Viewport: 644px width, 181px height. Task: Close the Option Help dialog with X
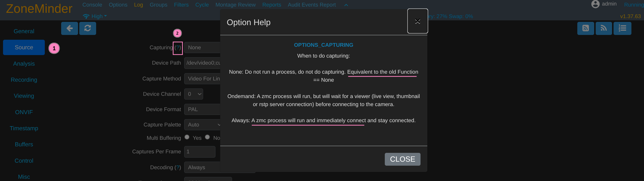coord(418,21)
